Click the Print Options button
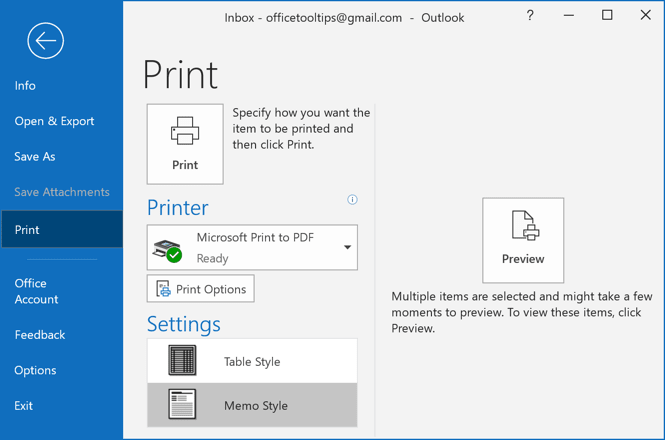 (201, 289)
